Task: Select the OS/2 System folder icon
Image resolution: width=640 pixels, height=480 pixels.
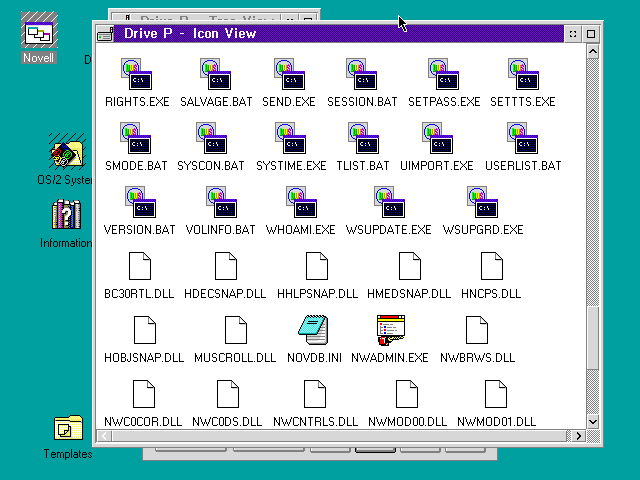Action: click(x=67, y=152)
